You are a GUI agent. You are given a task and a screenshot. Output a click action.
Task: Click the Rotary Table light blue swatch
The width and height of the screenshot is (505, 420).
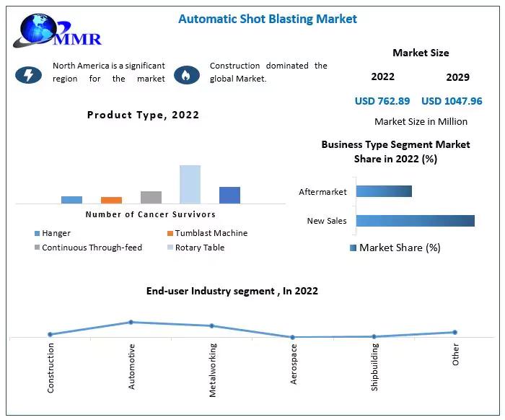pyautogui.click(x=170, y=248)
